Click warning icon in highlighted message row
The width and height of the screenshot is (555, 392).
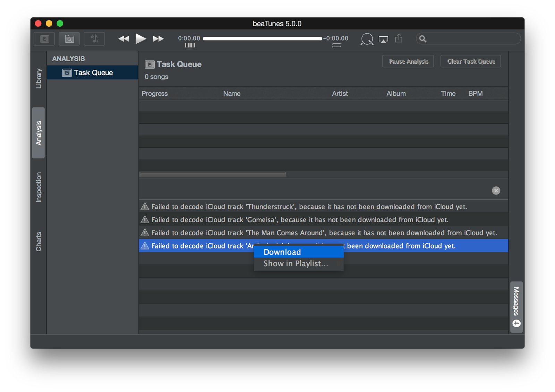[x=145, y=246]
